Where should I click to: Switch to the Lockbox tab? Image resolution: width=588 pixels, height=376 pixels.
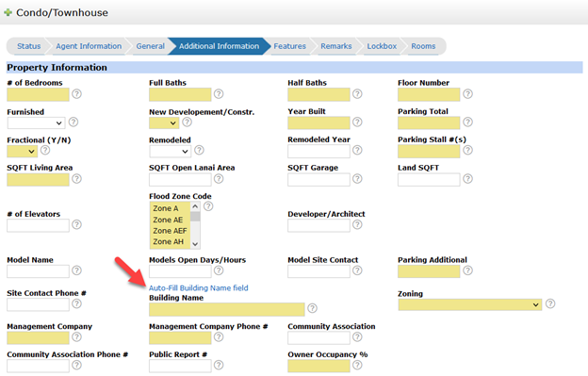382,46
